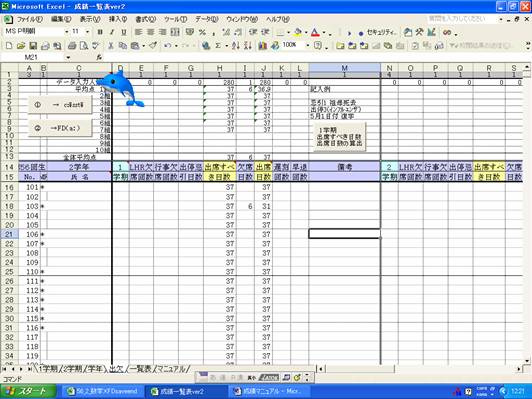Toggle italic formatting in the toolbar
This screenshot has height=399, width=532.
(x=112, y=32)
